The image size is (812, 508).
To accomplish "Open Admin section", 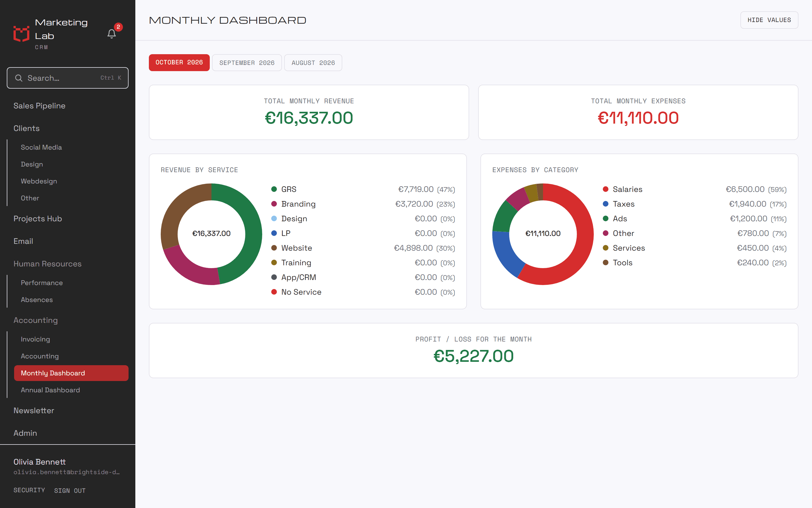I will [25, 433].
